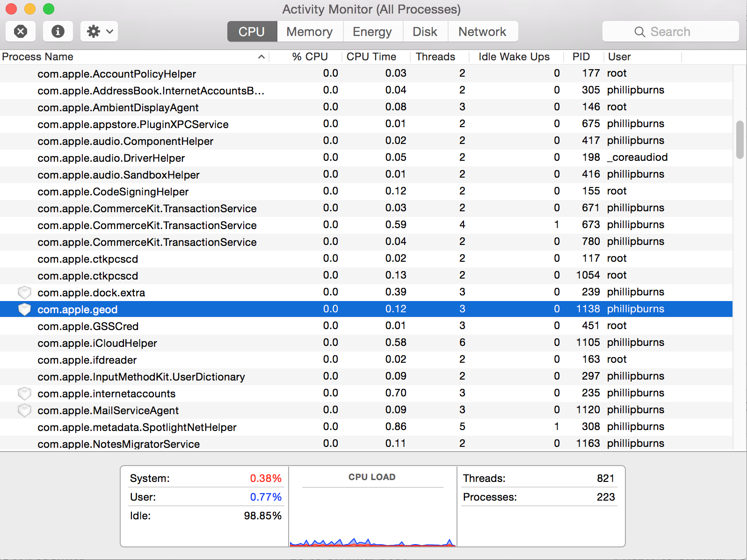
Task: Click threads value 6 for iCloudHelper
Action: coord(462,343)
